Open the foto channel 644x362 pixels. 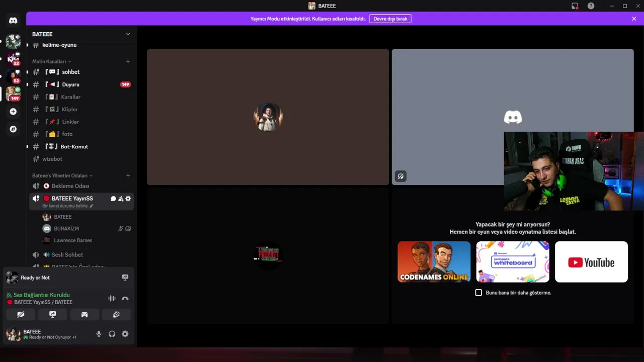click(80, 134)
